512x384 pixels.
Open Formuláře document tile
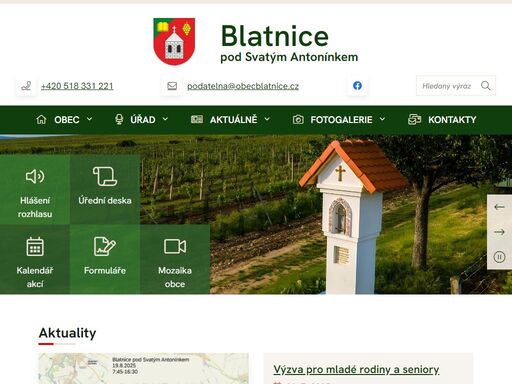[105, 259]
